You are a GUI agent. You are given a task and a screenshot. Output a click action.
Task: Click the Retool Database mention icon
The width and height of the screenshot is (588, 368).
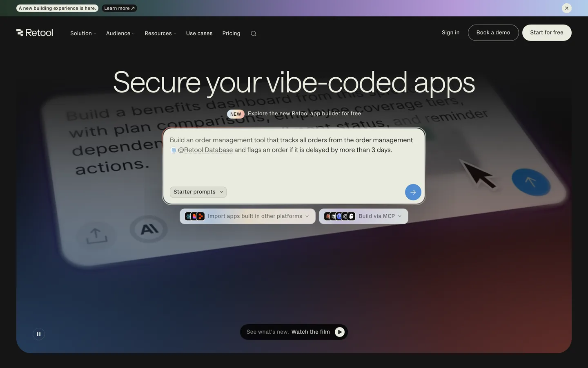[x=174, y=150]
